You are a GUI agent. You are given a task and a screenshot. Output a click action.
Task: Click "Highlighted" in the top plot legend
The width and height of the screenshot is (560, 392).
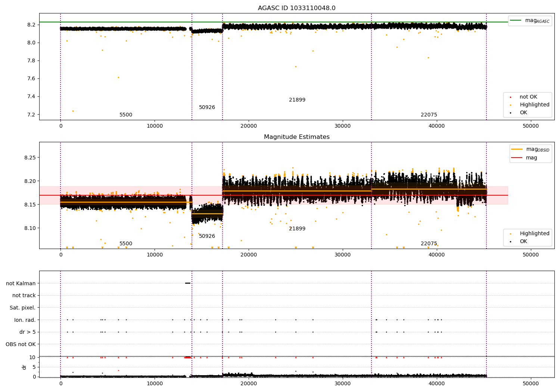coord(531,105)
